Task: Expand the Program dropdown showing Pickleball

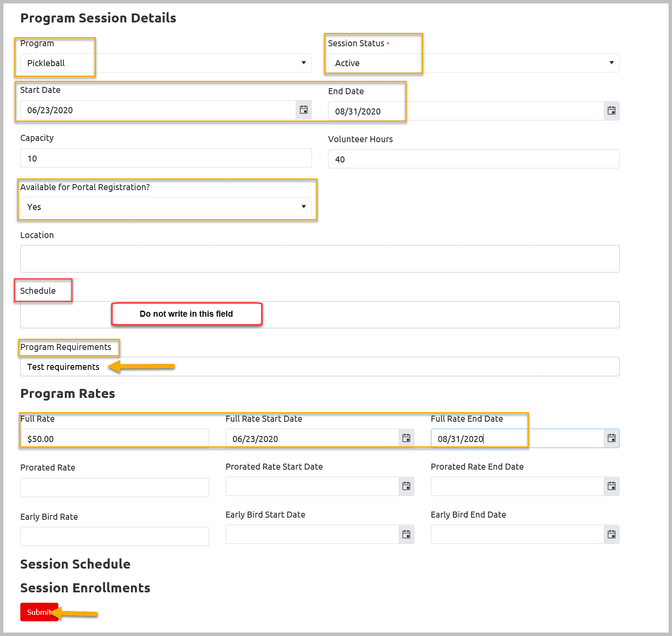Action: [x=166, y=63]
